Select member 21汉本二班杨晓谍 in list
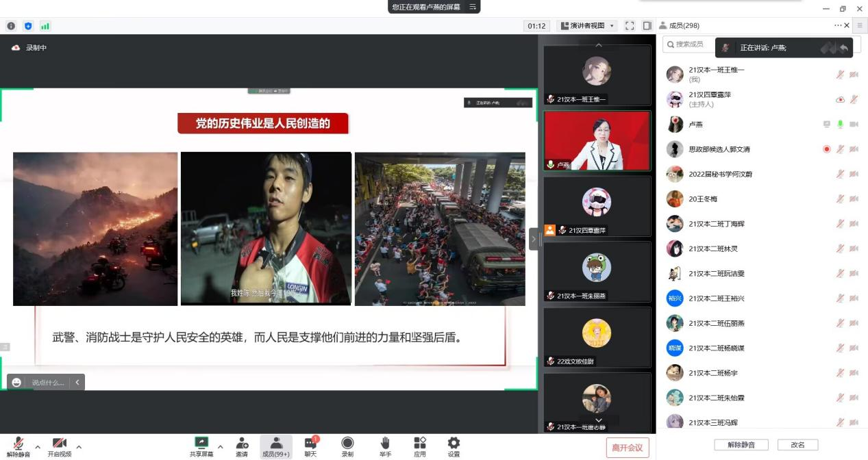 point(762,348)
